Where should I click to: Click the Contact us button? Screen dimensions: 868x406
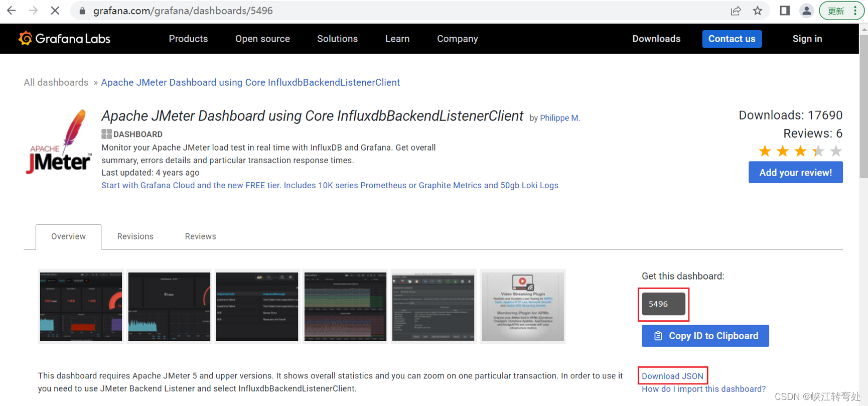[732, 39]
